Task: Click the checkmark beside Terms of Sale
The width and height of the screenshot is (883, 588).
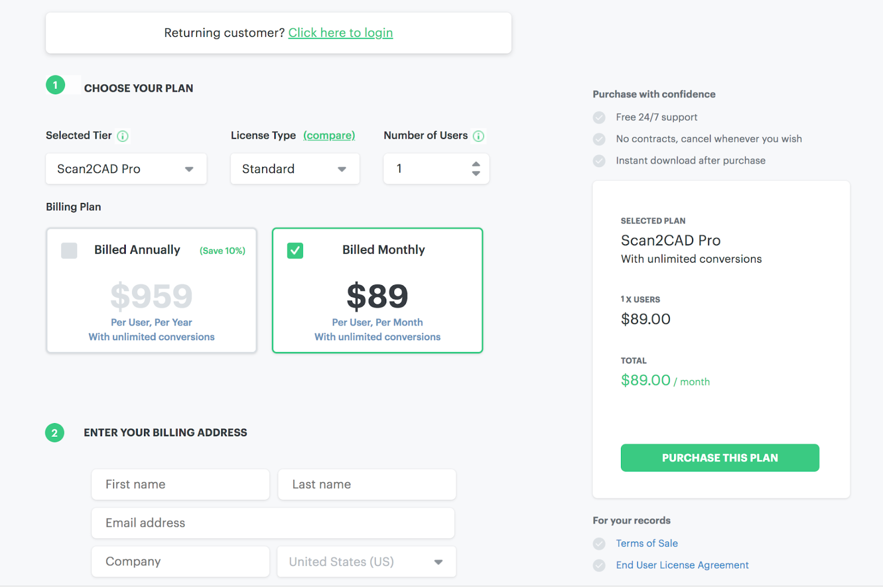Action: [599, 544]
